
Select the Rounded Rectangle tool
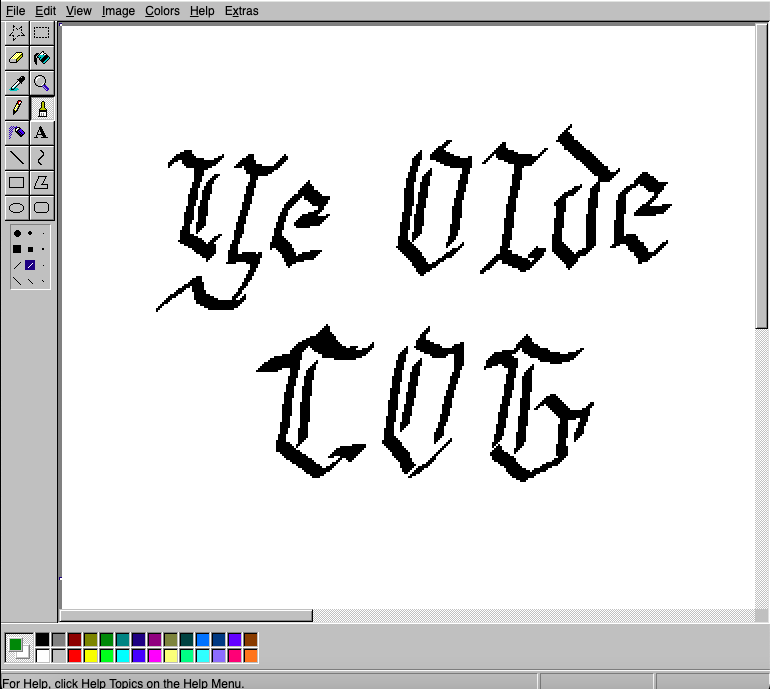42,208
